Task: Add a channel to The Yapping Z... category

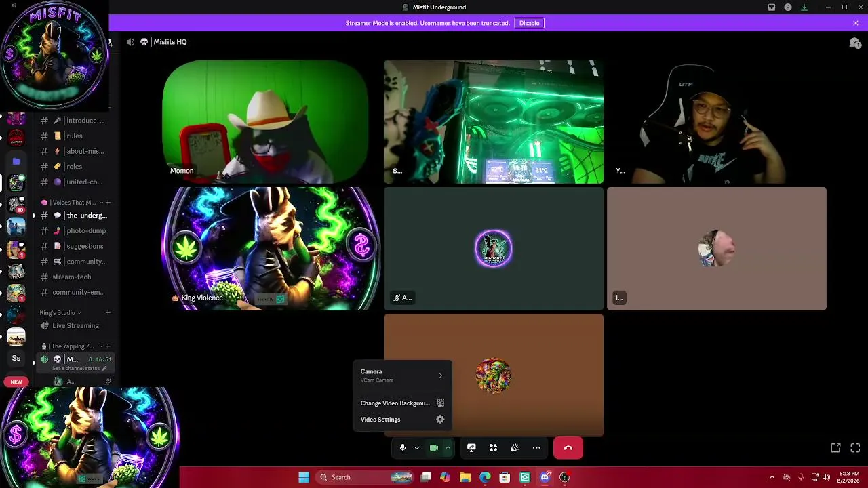Action: [108, 346]
